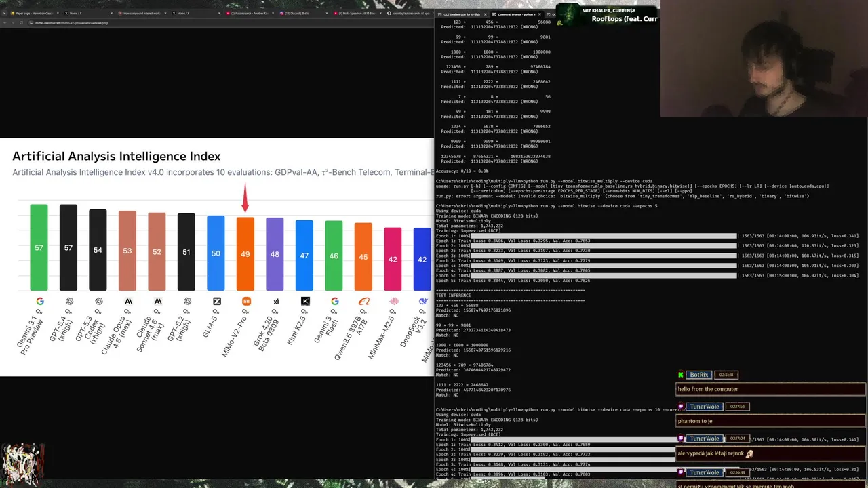Click OpenAI logo above GPT-5.4 label
This screenshot has height=488, width=868.
pos(69,301)
